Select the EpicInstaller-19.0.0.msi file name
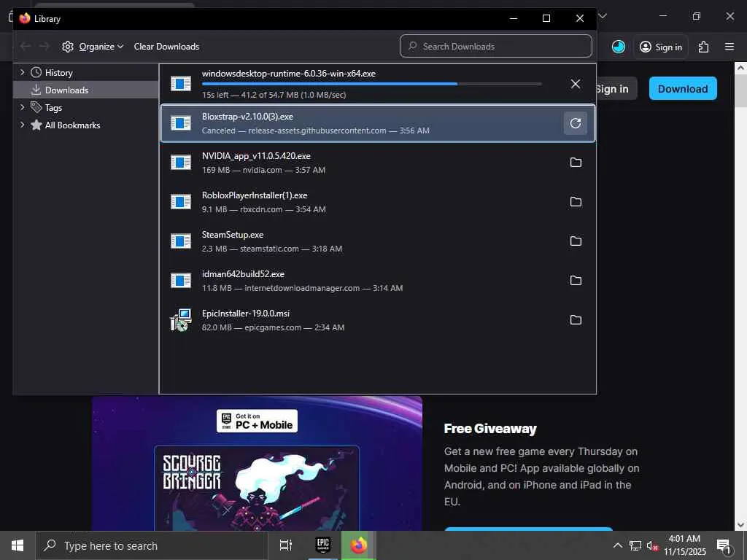 (245, 314)
